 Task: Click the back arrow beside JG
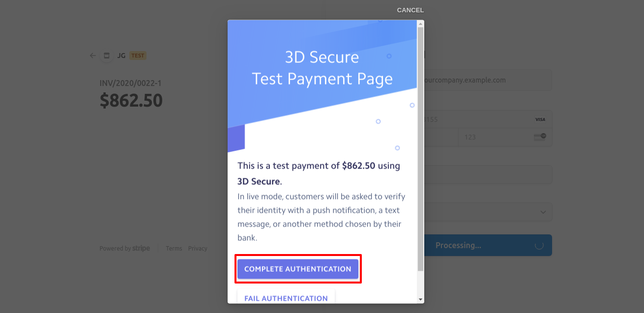(93, 56)
